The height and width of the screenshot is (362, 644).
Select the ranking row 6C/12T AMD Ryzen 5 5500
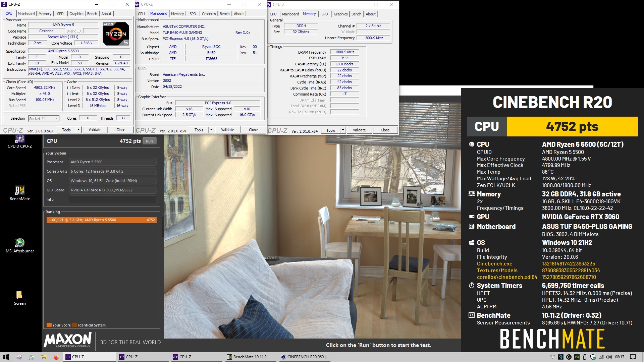coord(102,220)
